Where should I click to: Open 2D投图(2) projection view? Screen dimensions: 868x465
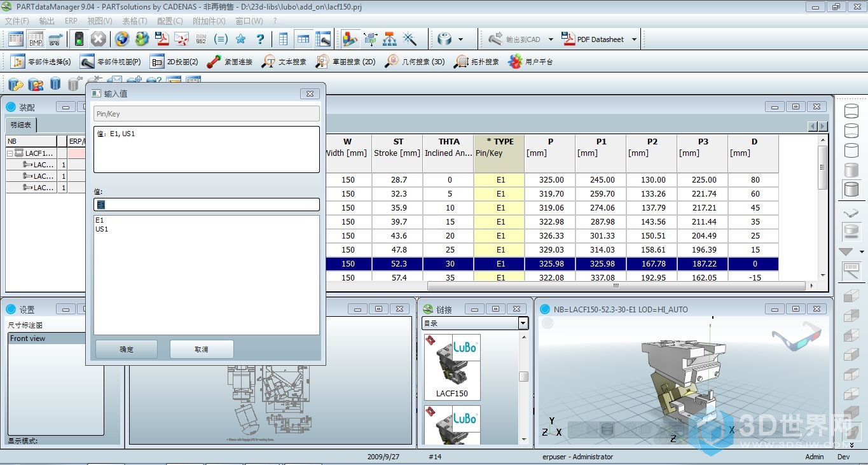coord(174,62)
